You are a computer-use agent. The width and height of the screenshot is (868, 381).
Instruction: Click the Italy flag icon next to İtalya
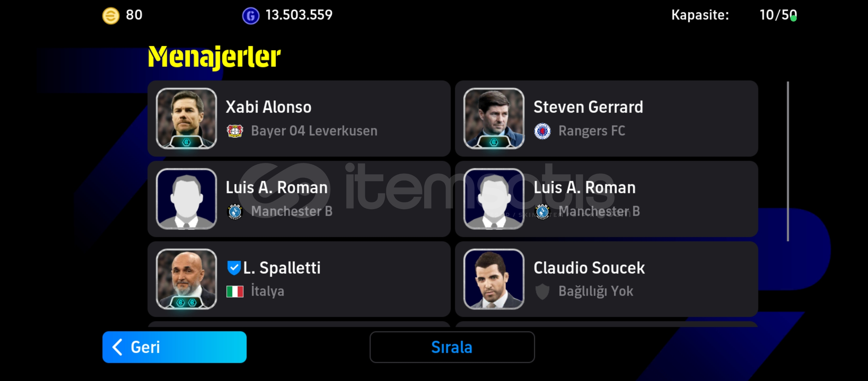pyautogui.click(x=235, y=291)
